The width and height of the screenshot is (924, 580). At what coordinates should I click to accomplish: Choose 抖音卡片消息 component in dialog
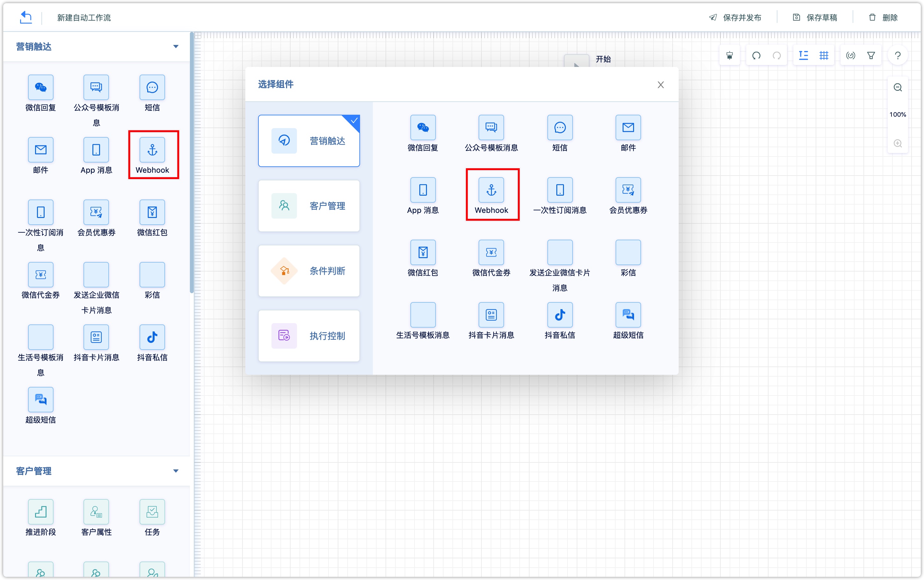coord(491,315)
